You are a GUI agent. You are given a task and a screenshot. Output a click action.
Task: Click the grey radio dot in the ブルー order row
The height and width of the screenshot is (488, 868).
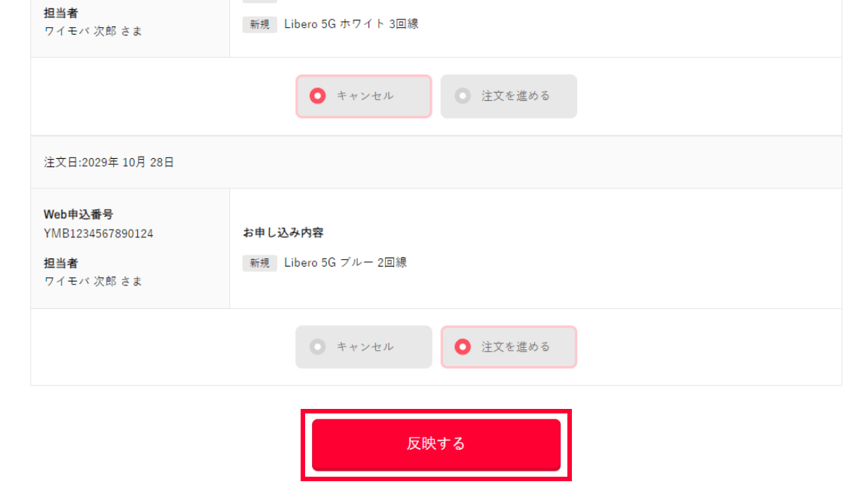click(318, 347)
